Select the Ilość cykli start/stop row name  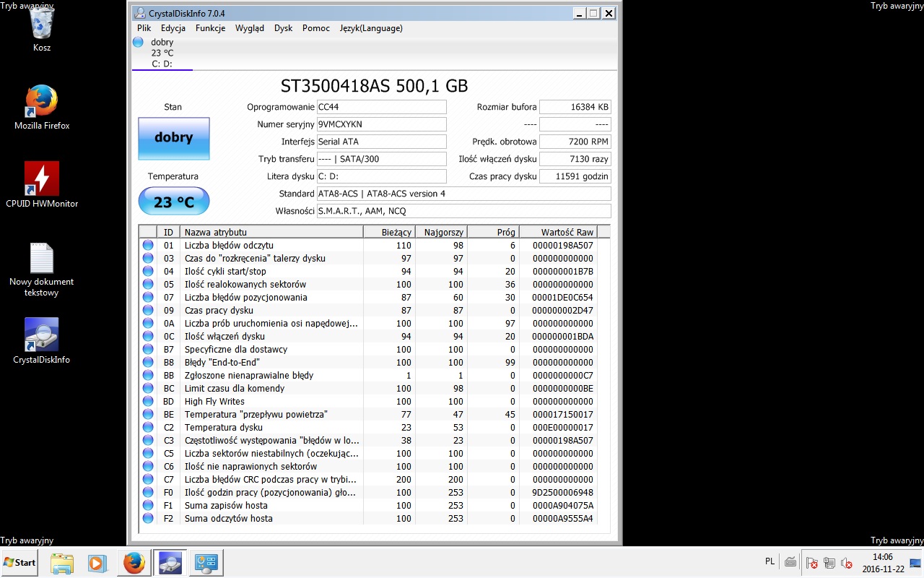pos(225,272)
